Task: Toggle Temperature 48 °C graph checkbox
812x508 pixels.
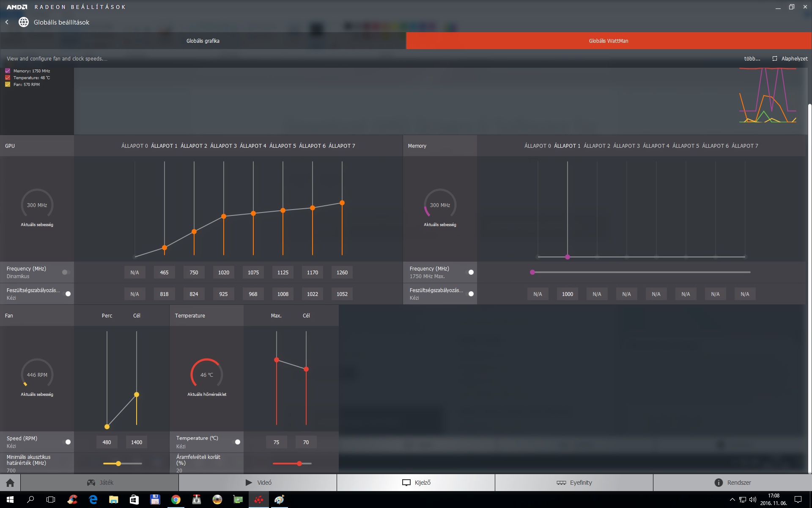Action: tap(8, 78)
